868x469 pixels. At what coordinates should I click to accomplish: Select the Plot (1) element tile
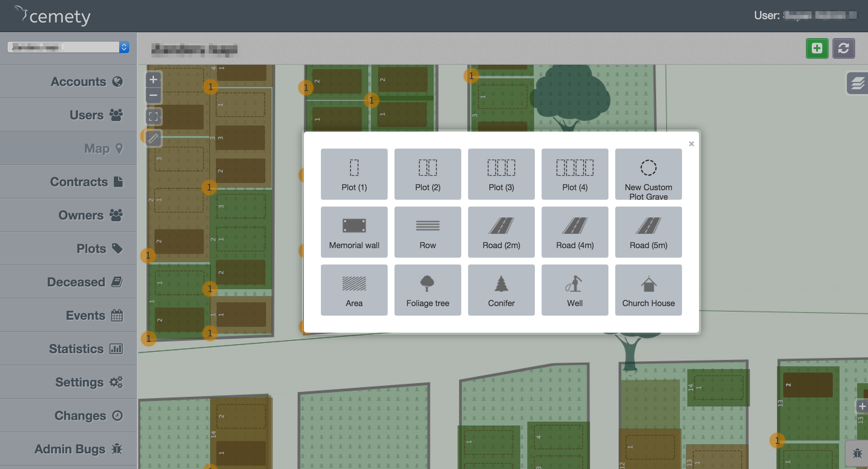pos(354,174)
